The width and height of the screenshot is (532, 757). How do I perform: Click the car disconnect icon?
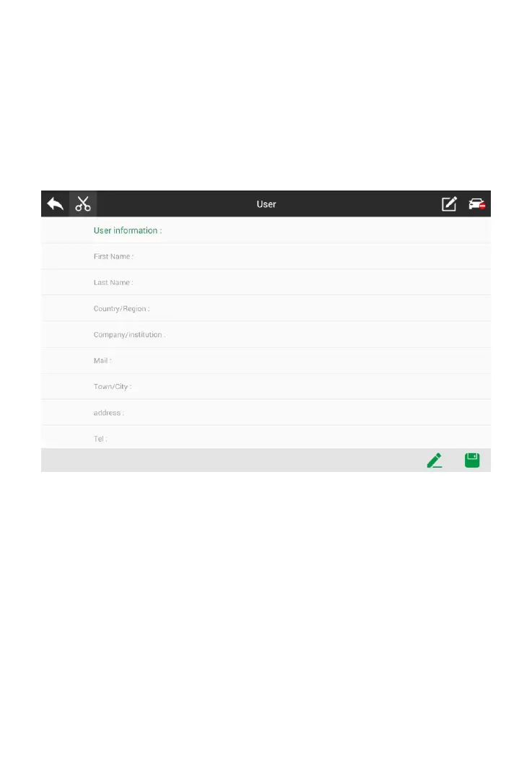point(476,204)
